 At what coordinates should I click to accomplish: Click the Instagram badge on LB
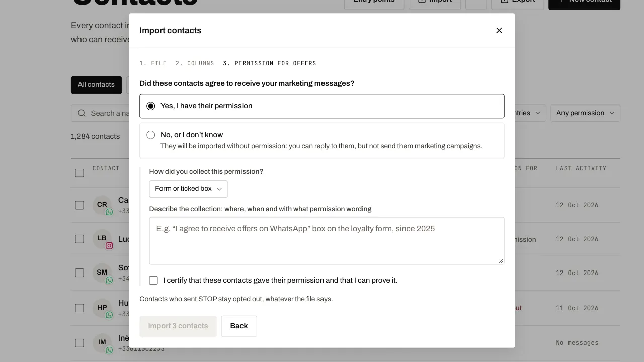click(109, 246)
